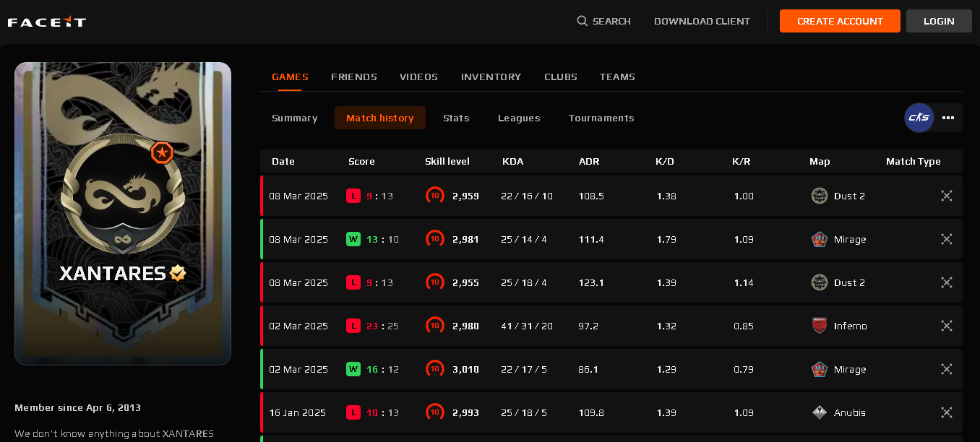This screenshot has width=980, height=442.
Task: Click the ADR column header
Action: click(589, 161)
